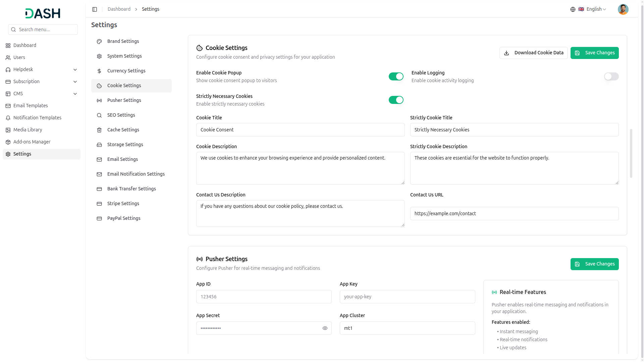Disable the Enable Cookie Popup toggle

point(396,76)
